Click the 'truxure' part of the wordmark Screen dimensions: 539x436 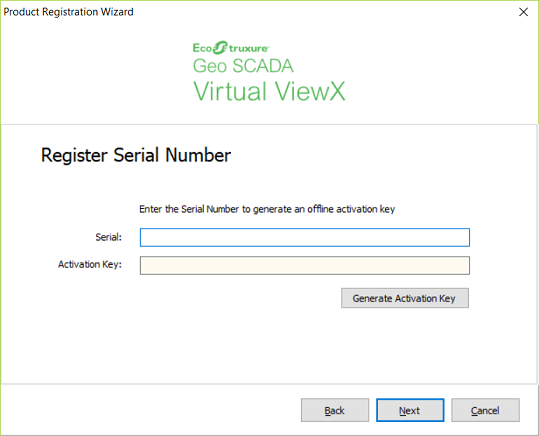[x=248, y=48]
